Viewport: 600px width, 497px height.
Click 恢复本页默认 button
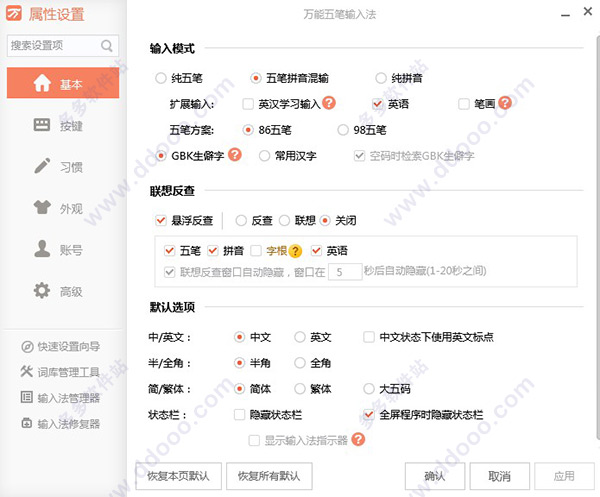click(x=178, y=476)
